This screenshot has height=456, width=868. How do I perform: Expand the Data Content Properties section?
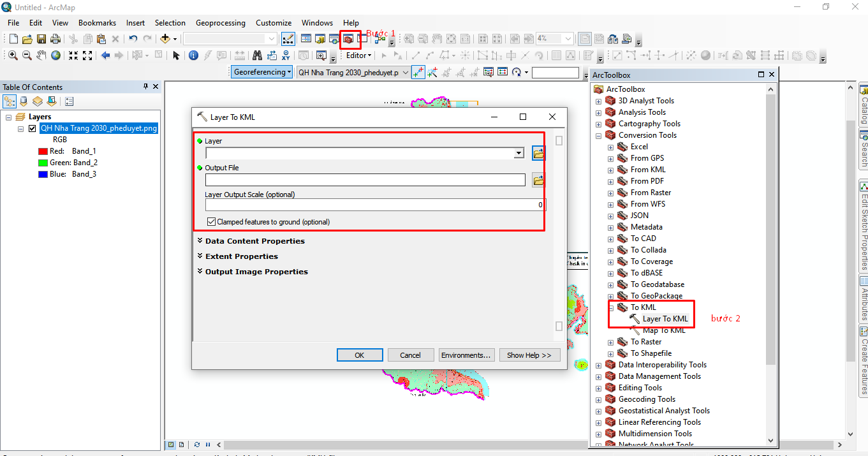254,241
